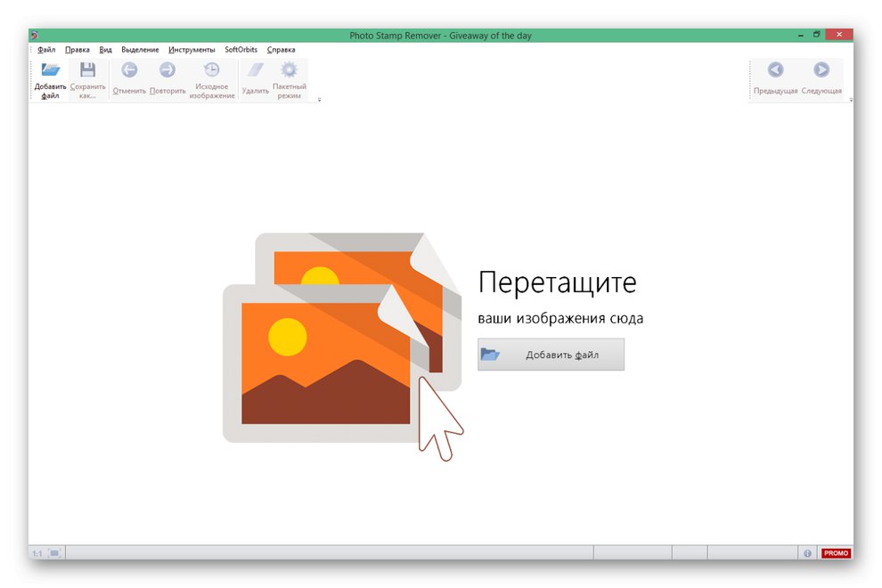
Task: Open the Вид menu
Action: point(106,50)
